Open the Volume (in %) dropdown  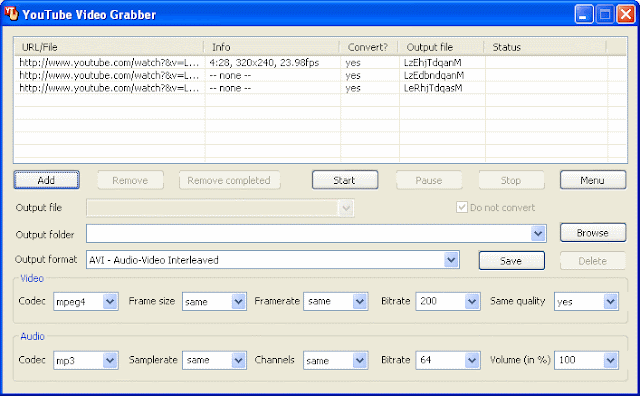(x=611, y=360)
